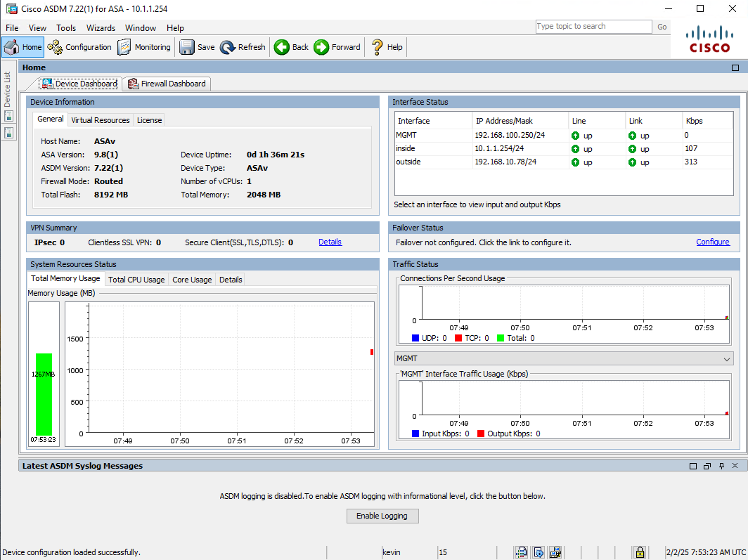The image size is (748, 560).
Task: Open the Configuration view from toolbar
Action: (79, 47)
